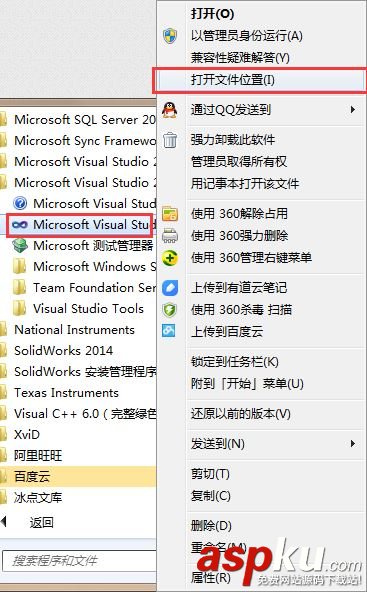Image resolution: width=367 pixels, height=592 pixels.
Task: Open the highlighted 百度云 folder
Action: tap(78, 476)
